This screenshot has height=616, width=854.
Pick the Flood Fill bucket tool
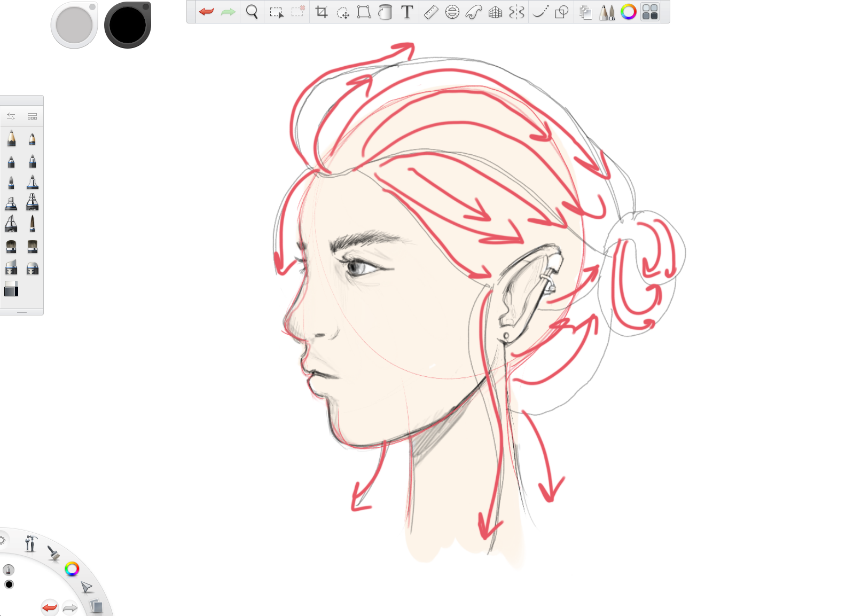pos(385,12)
